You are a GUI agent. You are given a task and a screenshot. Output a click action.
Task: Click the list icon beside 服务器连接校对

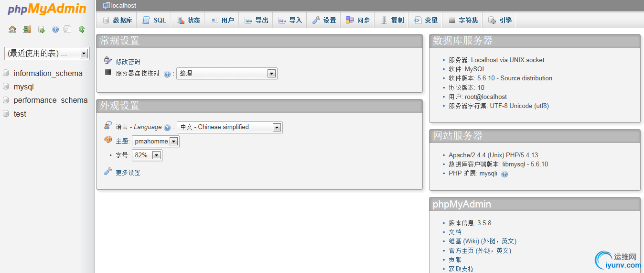coord(108,73)
